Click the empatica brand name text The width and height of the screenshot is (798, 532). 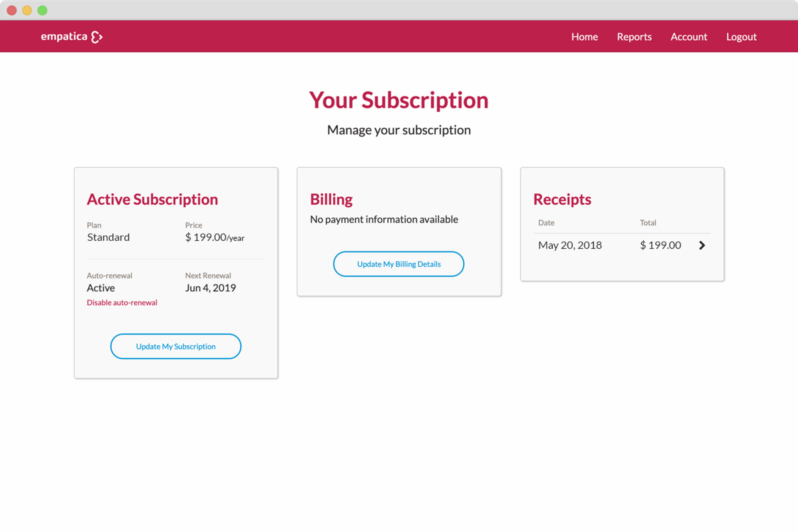pos(64,36)
